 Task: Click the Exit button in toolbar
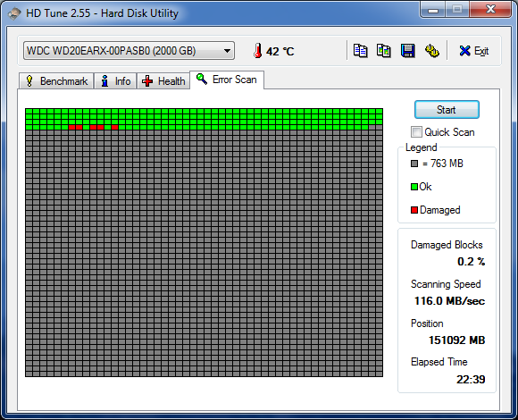[x=473, y=51]
